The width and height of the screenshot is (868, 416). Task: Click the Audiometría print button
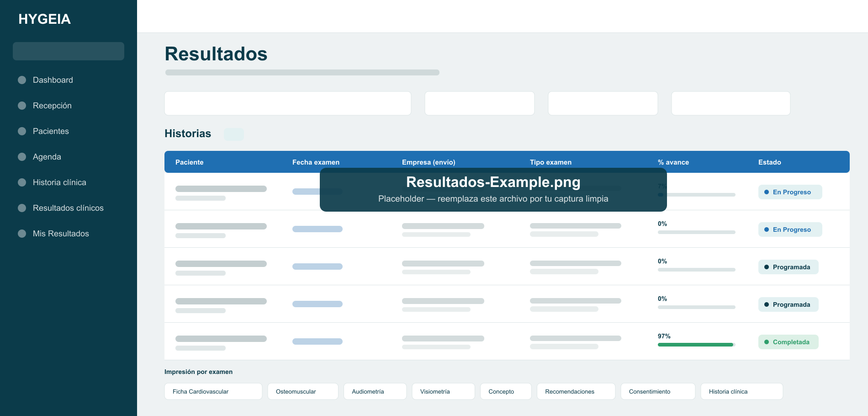(x=375, y=391)
